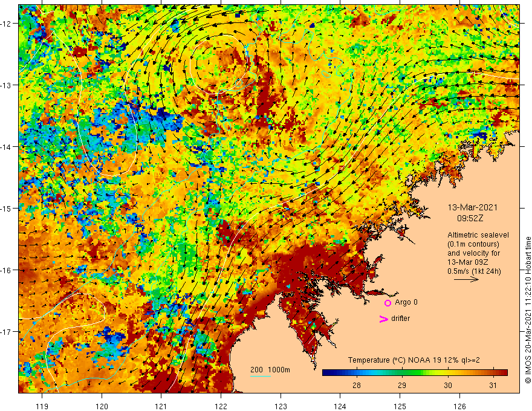This screenshot has height=411, width=532.
Task: Click longitude axis label 123
Action: [281, 406]
